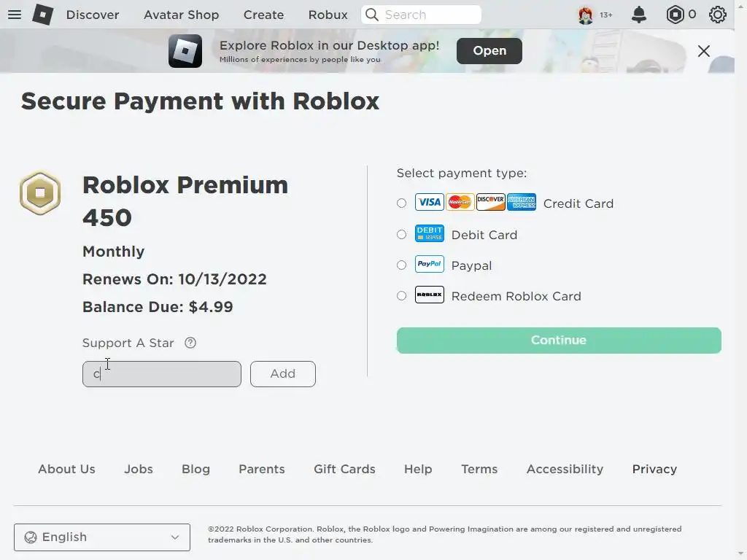This screenshot has height=560, width=747.
Task: Click the green Continue button
Action: pyautogui.click(x=559, y=340)
